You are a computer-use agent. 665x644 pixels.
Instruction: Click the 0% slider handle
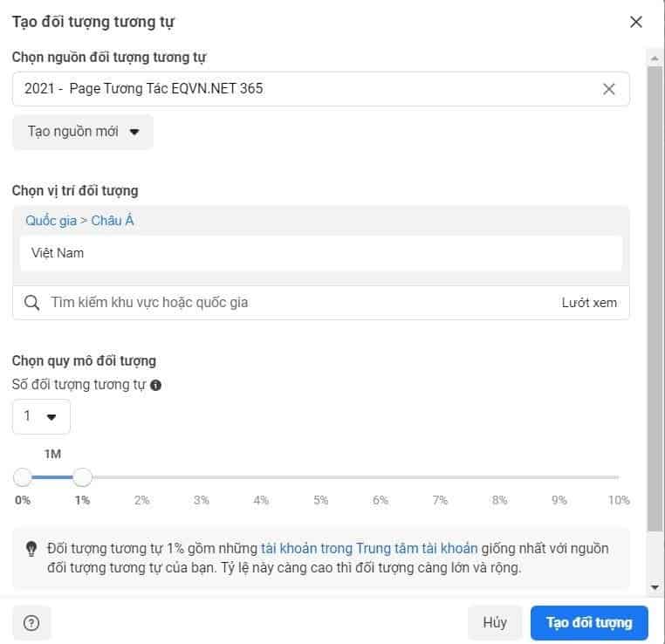tap(23, 477)
